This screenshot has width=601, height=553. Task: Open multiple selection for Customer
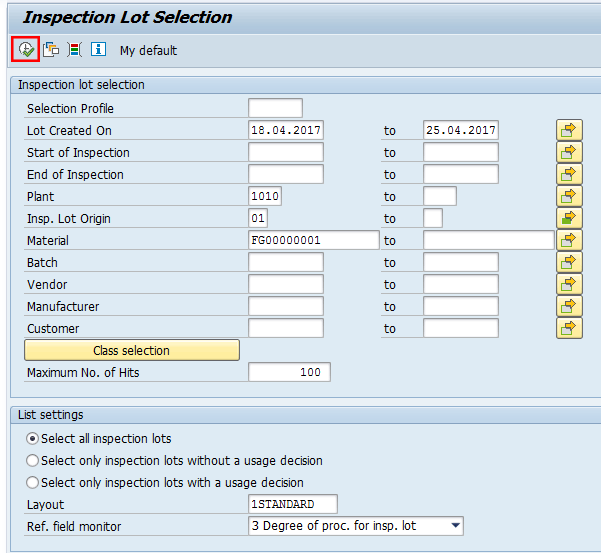tap(569, 328)
